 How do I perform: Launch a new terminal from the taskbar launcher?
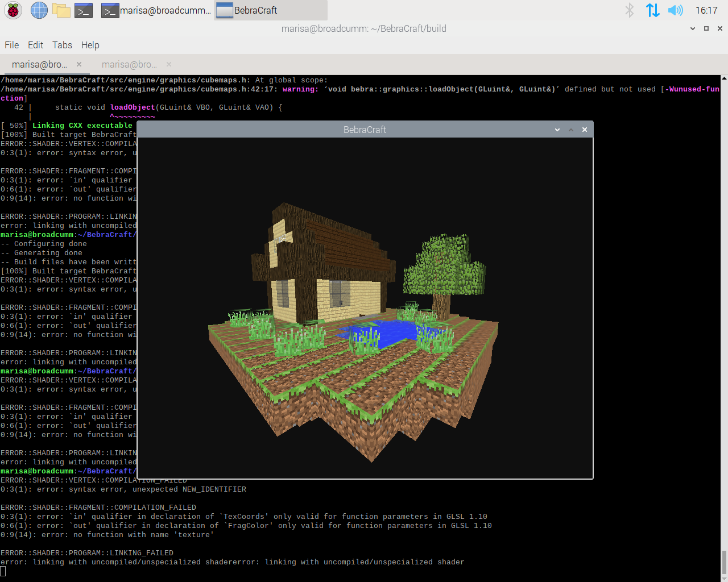[x=84, y=10]
